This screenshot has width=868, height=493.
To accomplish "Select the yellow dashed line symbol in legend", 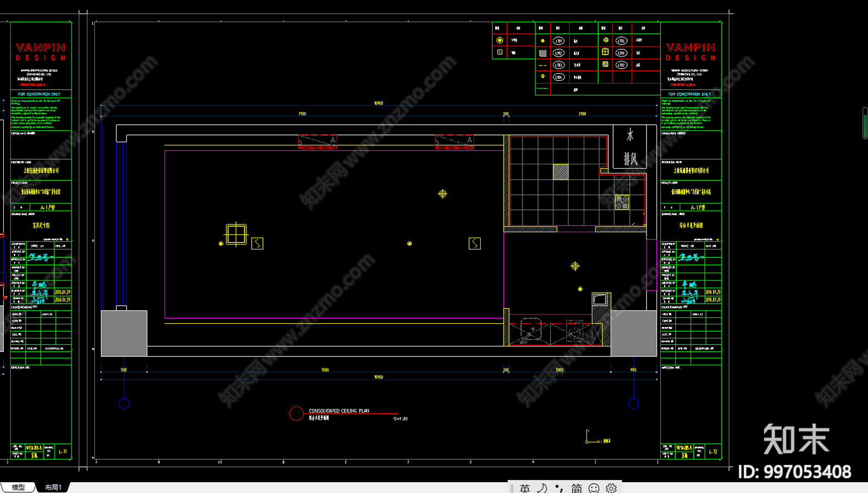I will [x=542, y=65].
